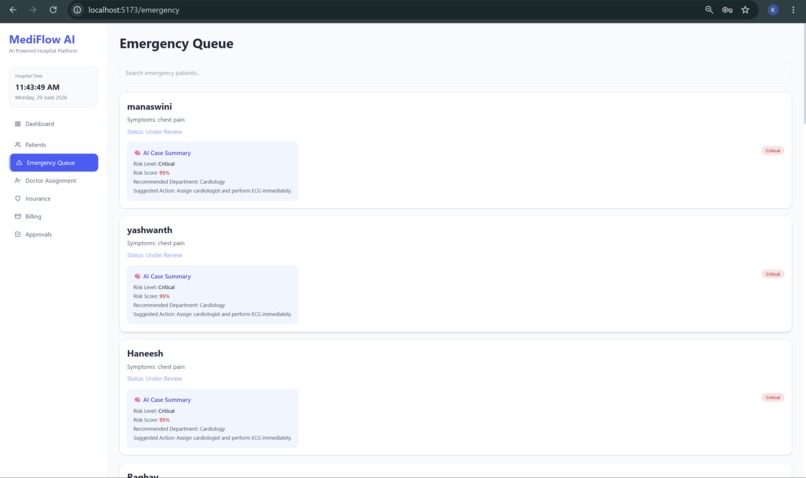Click manaswini's Symptoms: chest pain line
Viewport: 806px width, 478px height.
coord(156,120)
